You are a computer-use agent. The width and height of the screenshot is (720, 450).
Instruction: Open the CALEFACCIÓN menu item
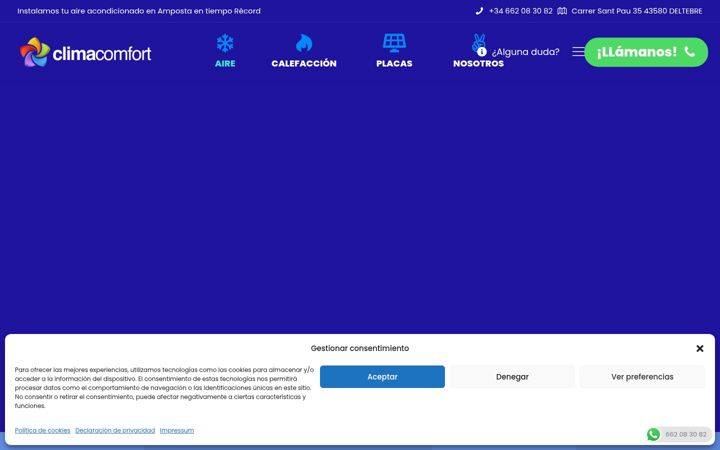pos(304,63)
